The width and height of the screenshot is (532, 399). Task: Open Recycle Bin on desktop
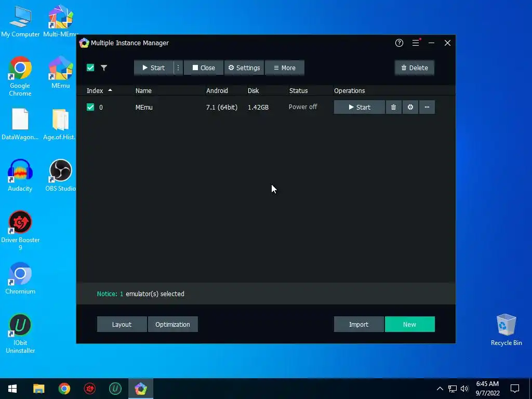coord(506,330)
